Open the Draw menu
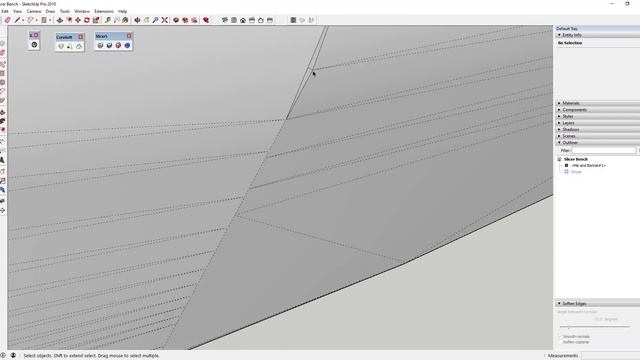The image size is (640, 360). 50,11
